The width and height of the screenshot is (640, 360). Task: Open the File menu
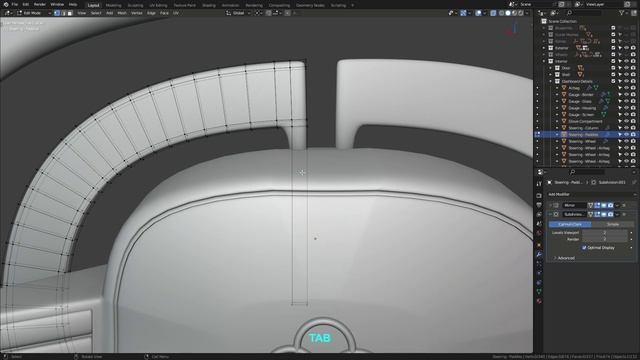pos(15,4)
